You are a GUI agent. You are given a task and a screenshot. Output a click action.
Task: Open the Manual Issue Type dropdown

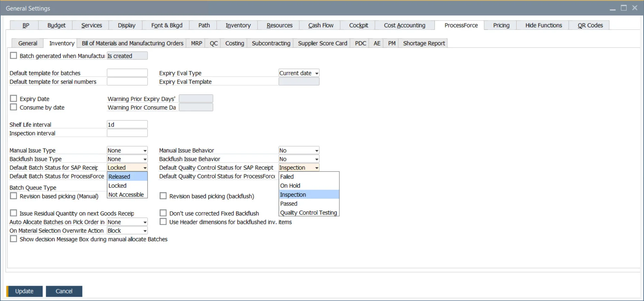tap(127, 150)
